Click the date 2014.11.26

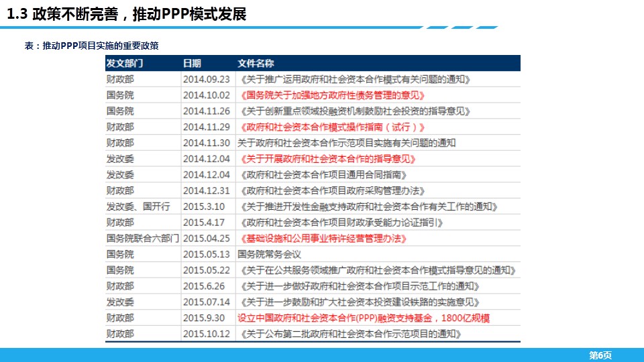pyautogui.click(x=207, y=111)
